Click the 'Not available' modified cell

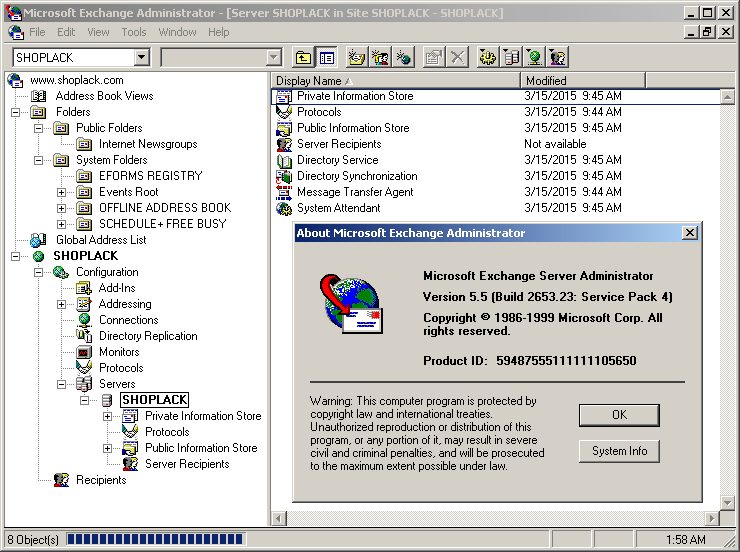coord(555,144)
